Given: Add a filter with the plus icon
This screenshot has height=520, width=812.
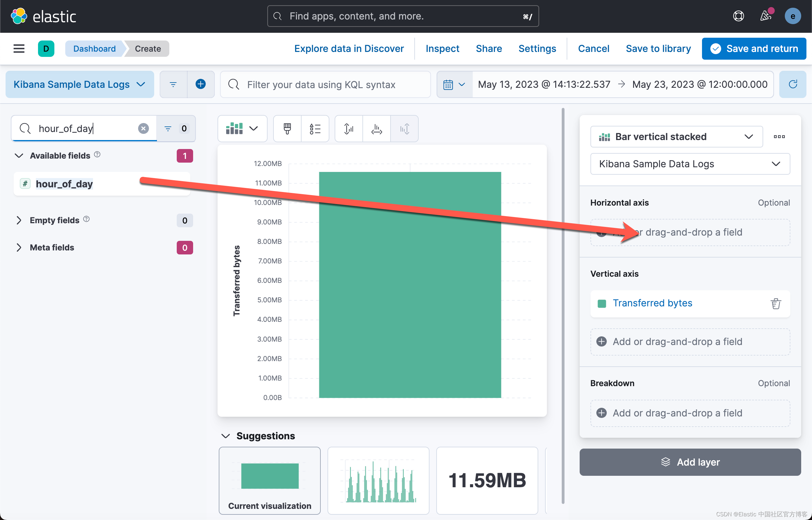Looking at the screenshot, I should coord(201,84).
